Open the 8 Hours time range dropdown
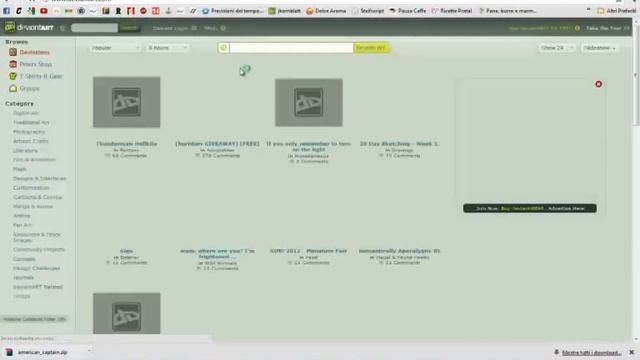 pos(168,48)
